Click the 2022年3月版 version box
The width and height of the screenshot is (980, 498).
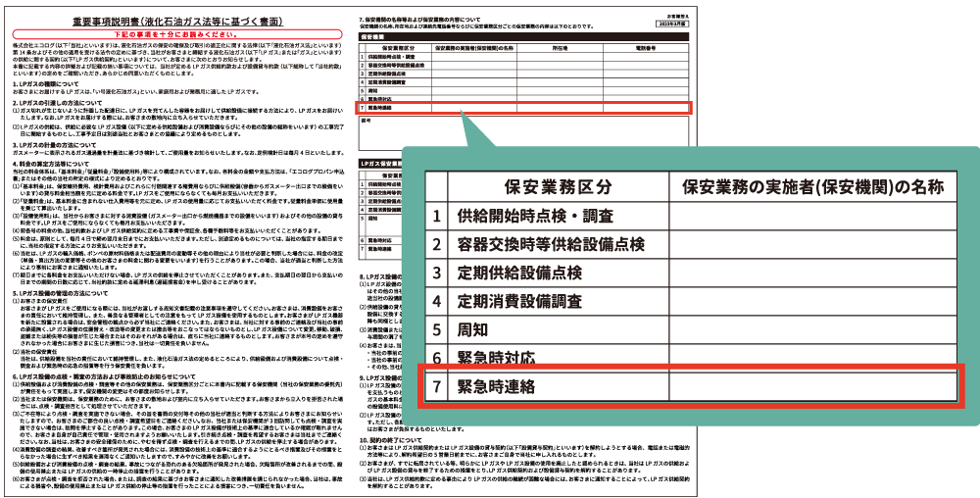[674, 23]
